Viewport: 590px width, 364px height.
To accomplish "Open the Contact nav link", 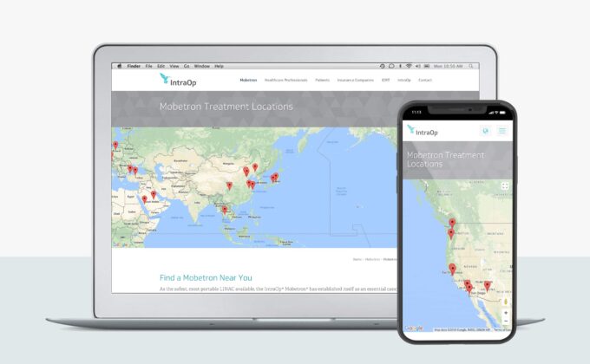I will (x=425, y=80).
